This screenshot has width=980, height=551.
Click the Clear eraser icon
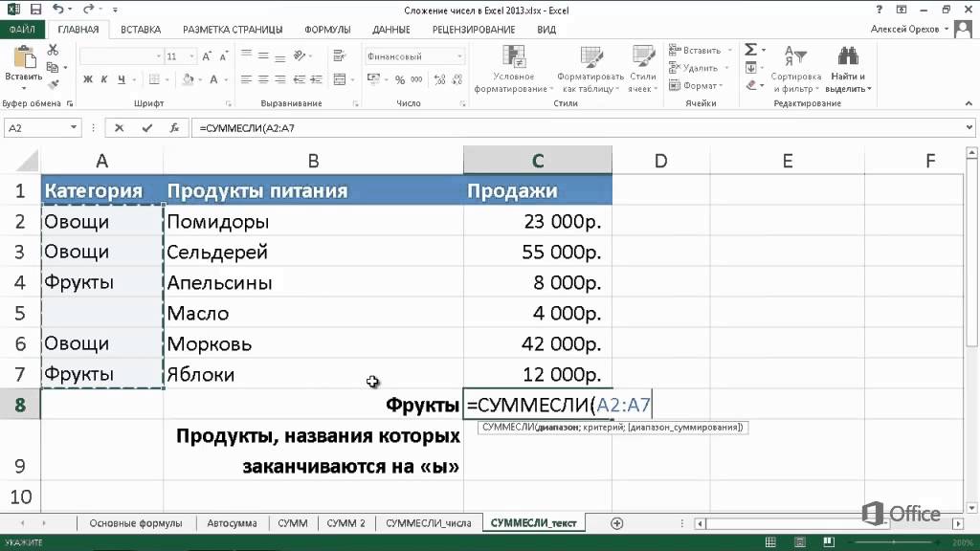(x=751, y=85)
